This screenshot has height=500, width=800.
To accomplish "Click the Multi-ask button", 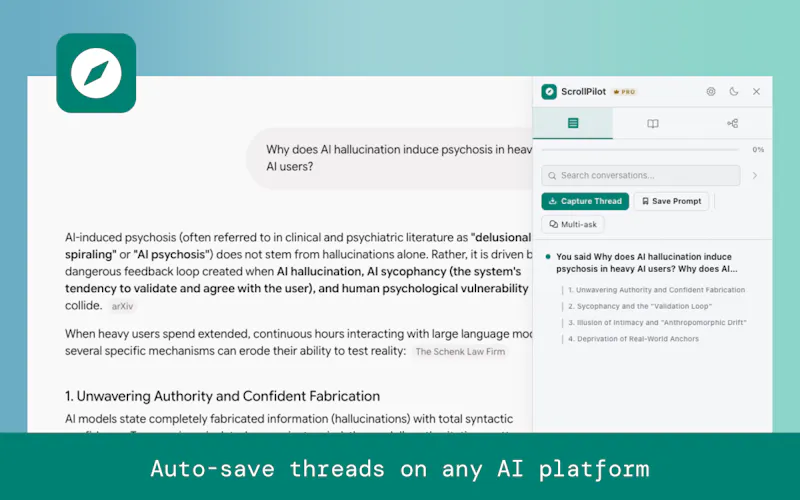I will click(x=573, y=224).
